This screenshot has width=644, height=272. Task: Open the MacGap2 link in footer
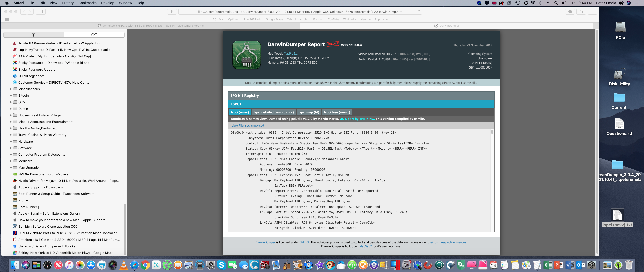(365, 246)
